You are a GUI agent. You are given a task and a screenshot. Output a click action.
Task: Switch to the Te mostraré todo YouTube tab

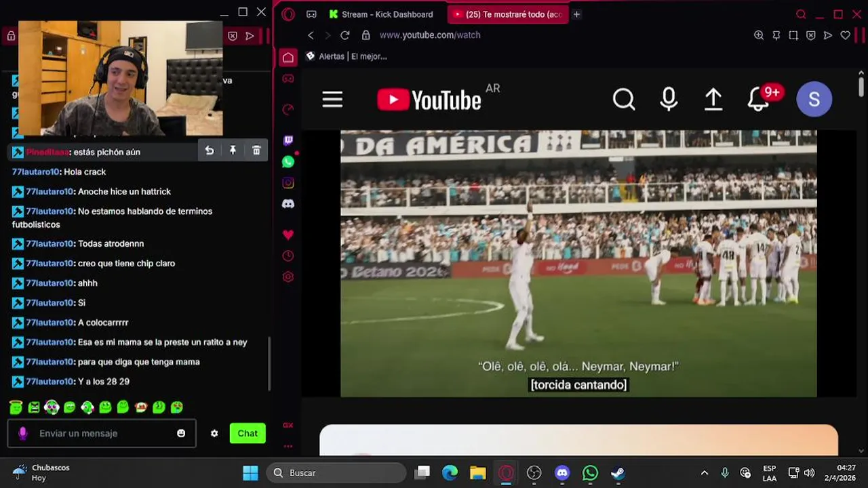point(507,14)
